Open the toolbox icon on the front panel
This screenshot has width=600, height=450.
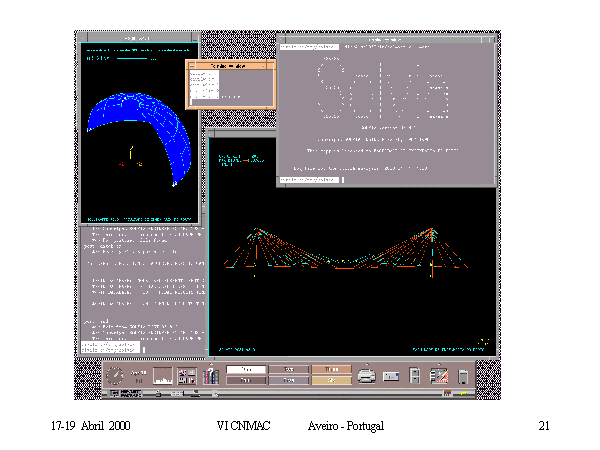tap(439, 376)
